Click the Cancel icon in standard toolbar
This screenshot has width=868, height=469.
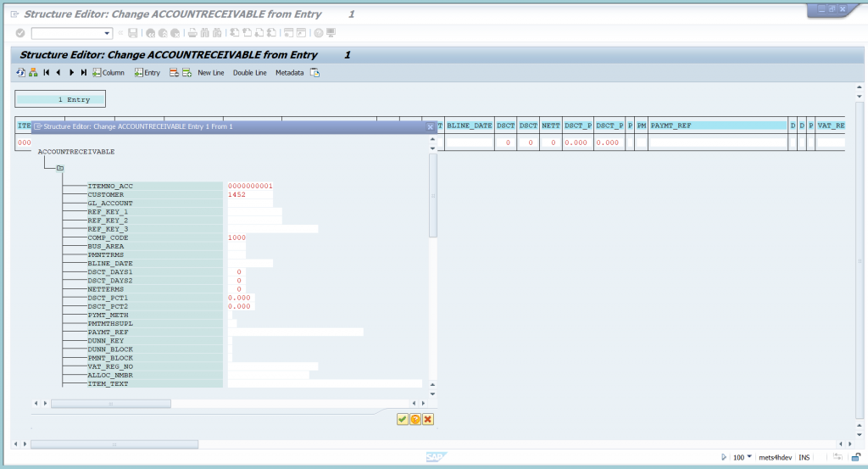click(175, 33)
